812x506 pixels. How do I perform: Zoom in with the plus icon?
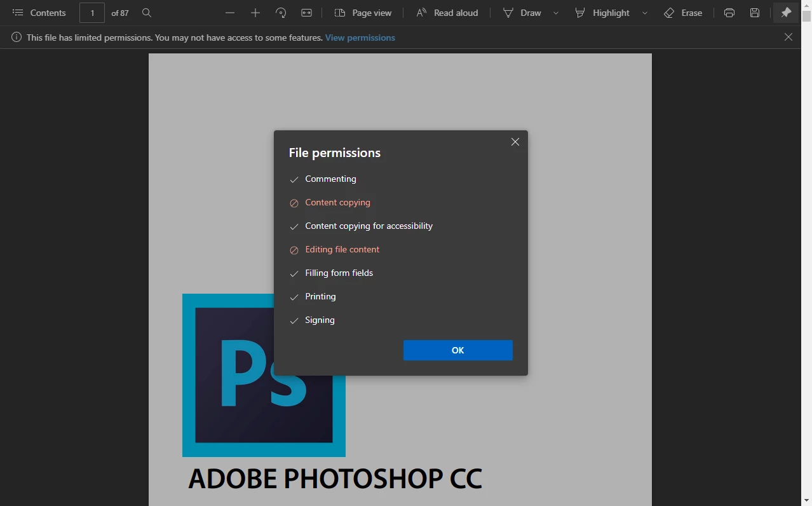click(255, 13)
